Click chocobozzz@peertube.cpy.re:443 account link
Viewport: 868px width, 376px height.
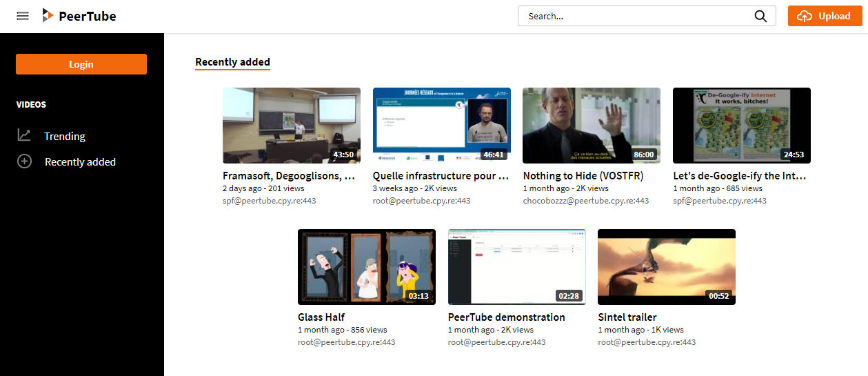tap(586, 201)
